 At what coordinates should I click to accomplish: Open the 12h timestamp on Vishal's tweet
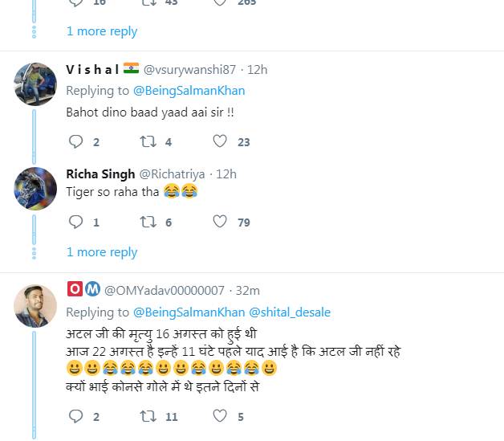click(x=257, y=70)
